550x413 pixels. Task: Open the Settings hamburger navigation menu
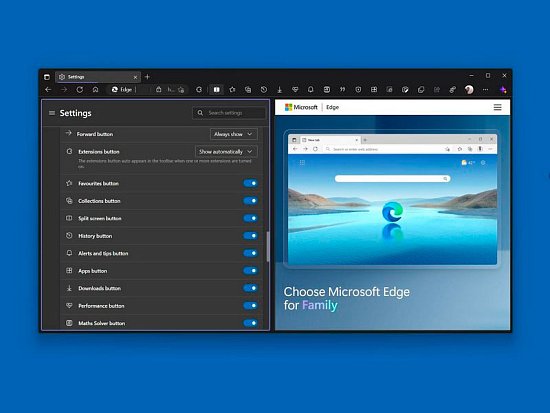coord(52,113)
